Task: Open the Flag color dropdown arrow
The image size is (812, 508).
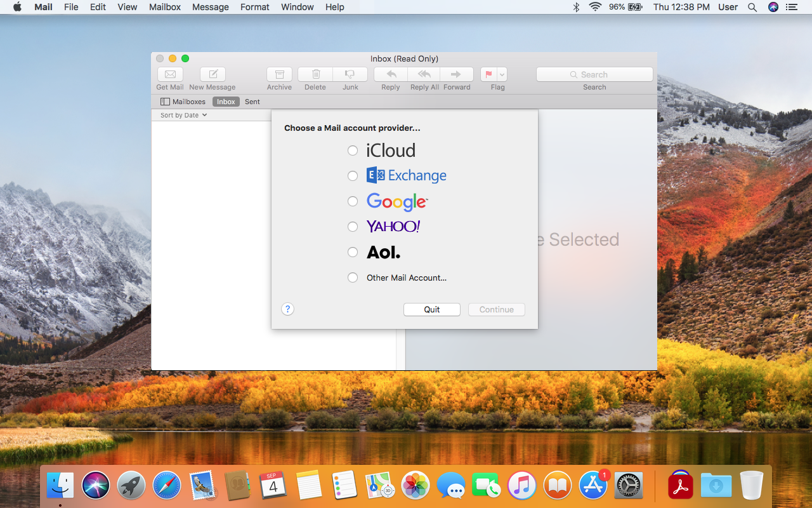Action: tap(502, 74)
